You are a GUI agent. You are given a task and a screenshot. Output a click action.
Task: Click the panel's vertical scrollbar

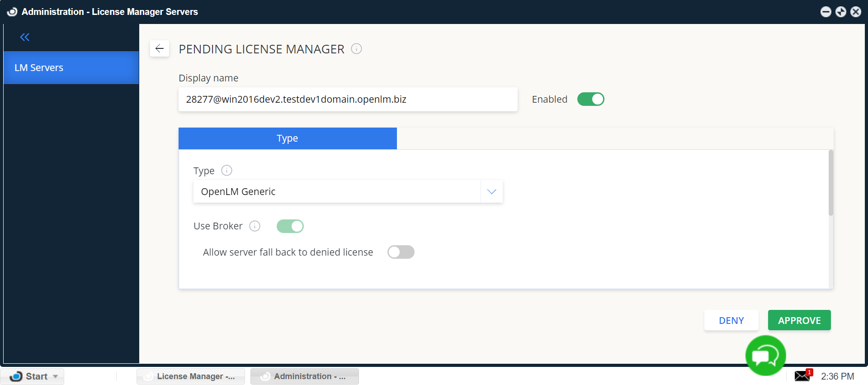point(830,183)
